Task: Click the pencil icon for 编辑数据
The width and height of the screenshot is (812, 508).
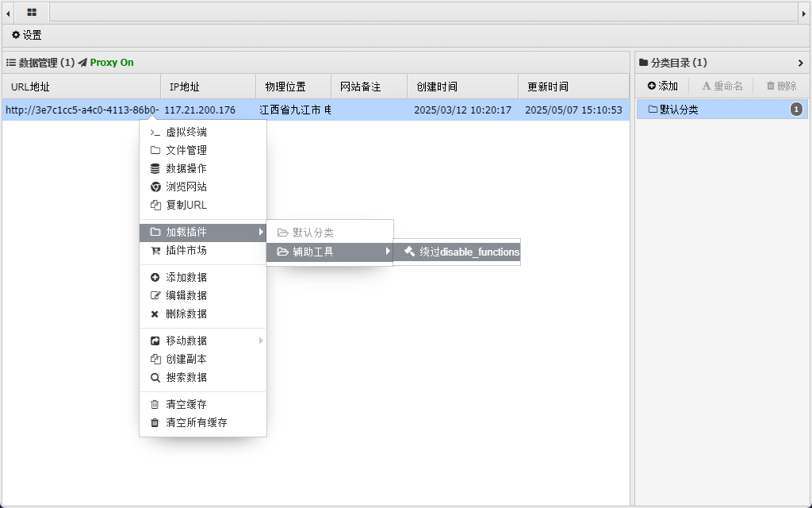Action: click(155, 296)
